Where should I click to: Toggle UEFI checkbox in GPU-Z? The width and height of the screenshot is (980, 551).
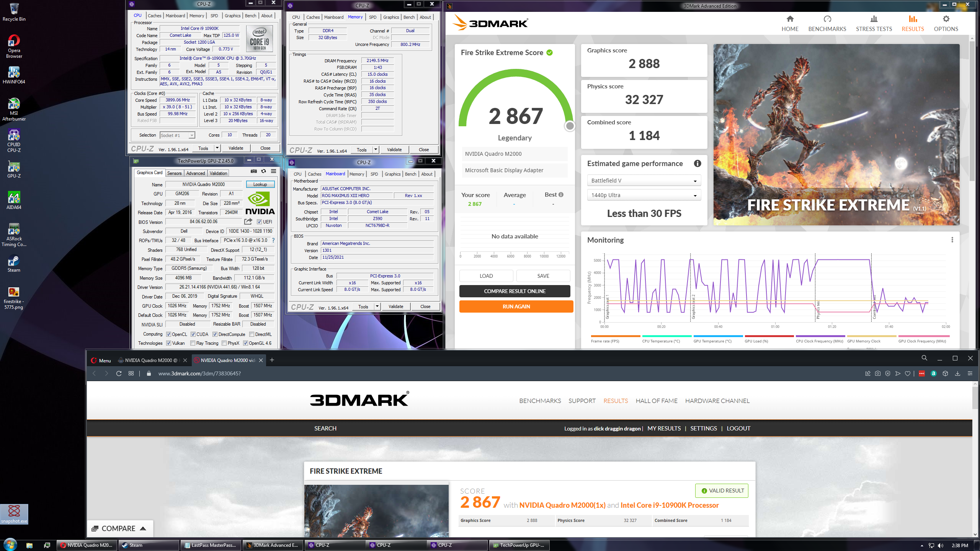point(259,222)
